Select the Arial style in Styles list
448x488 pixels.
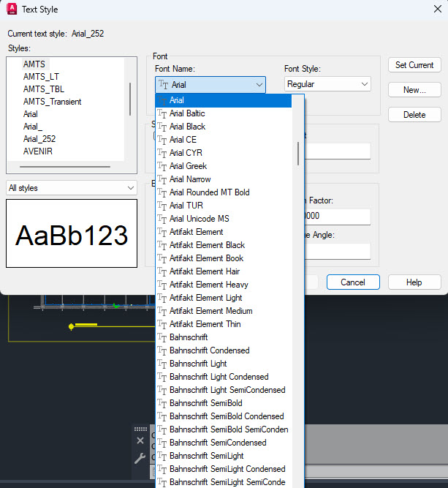click(31, 114)
